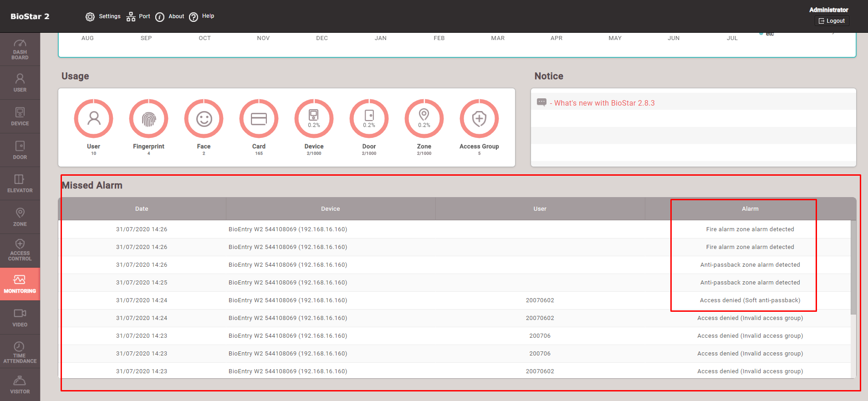Open the Device sidebar section
The height and width of the screenshot is (401, 868).
tap(20, 117)
